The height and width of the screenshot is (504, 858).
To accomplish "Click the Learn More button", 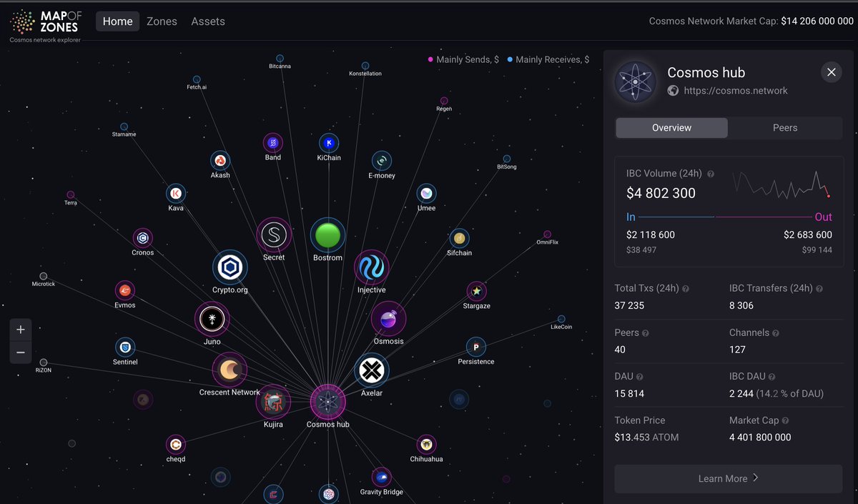I will 729,478.
